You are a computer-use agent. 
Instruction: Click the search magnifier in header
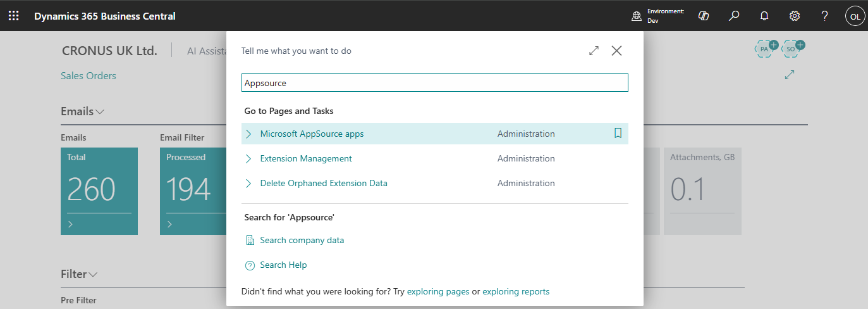pyautogui.click(x=733, y=16)
